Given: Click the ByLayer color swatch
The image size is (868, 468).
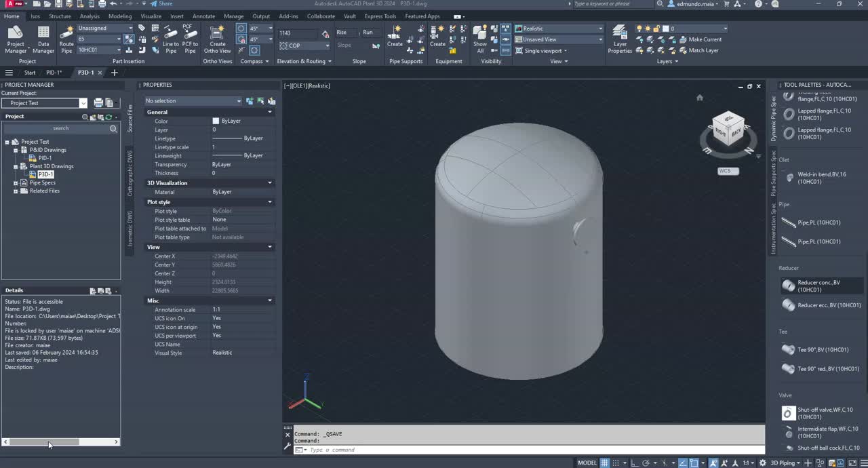Looking at the screenshot, I should pyautogui.click(x=216, y=121).
